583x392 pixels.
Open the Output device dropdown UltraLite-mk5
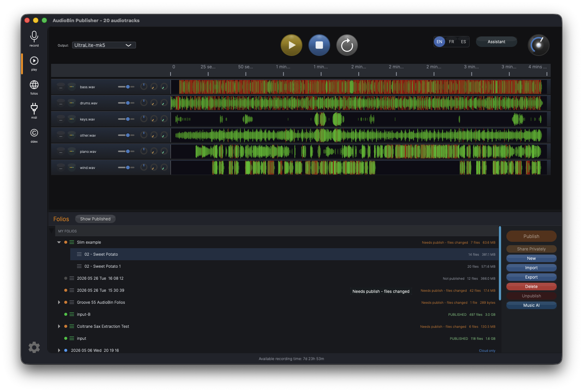(104, 45)
